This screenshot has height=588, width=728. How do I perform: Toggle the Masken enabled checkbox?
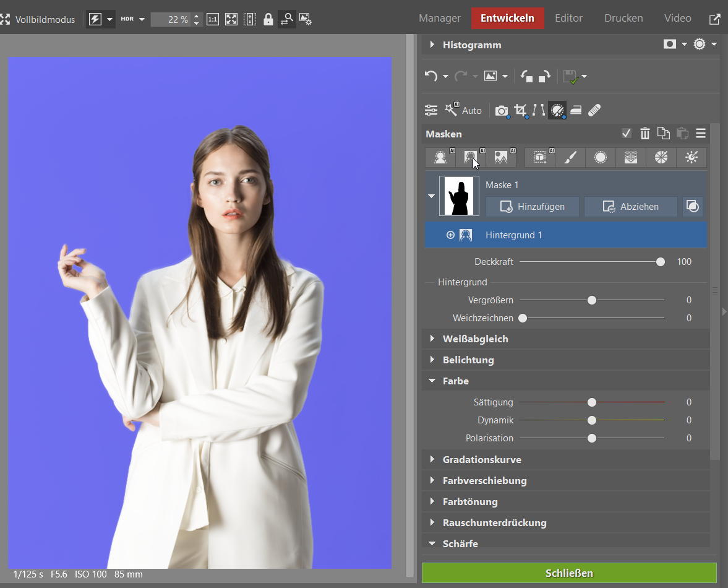[627, 134]
